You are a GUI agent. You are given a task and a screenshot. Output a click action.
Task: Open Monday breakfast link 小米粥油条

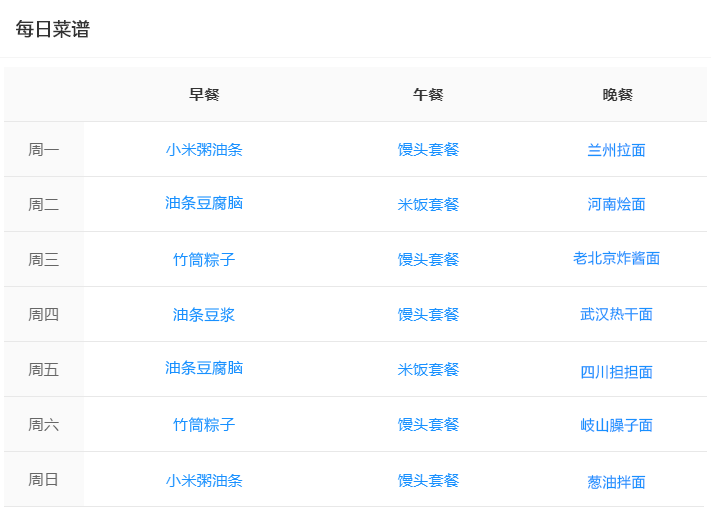204,150
